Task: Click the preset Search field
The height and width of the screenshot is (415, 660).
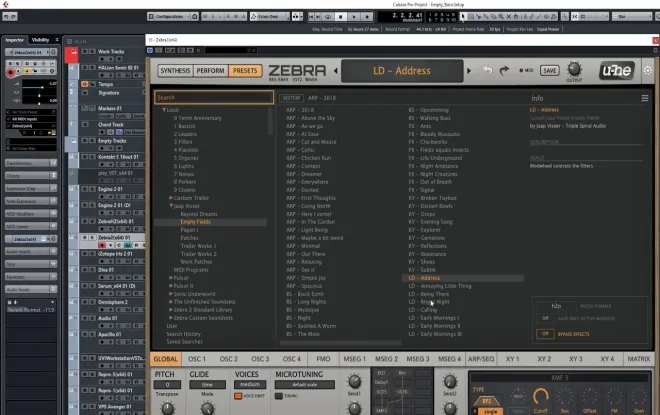Action: point(214,97)
